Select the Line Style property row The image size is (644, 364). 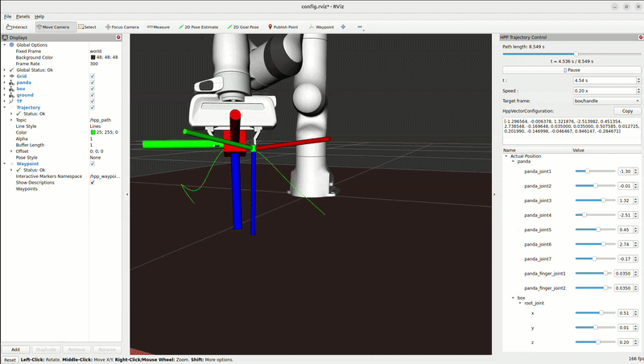click(61, 126)
